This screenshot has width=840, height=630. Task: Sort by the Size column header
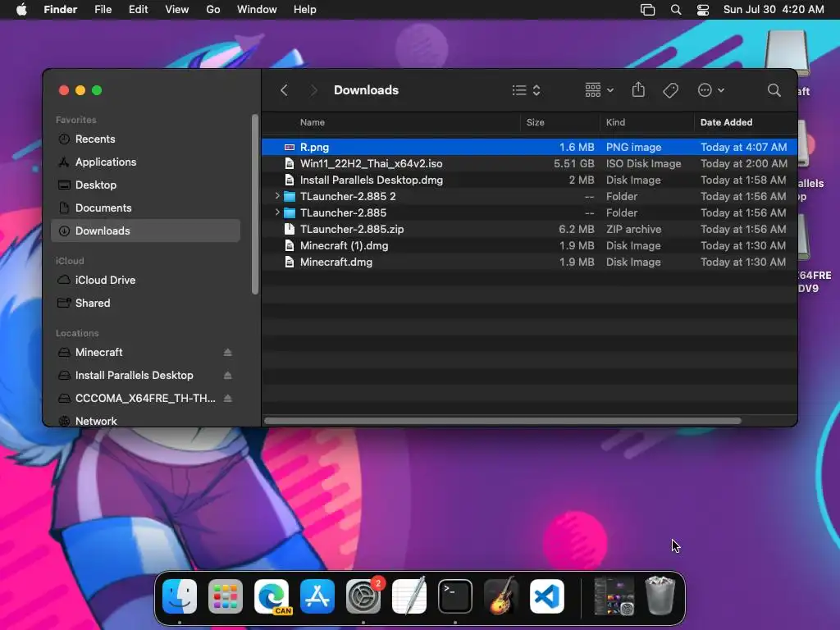click(x=535, y=122)
